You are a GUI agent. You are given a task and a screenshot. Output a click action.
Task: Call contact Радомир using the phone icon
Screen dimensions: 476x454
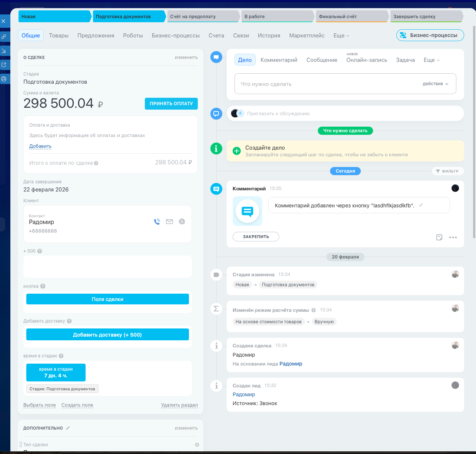[157, 221]
